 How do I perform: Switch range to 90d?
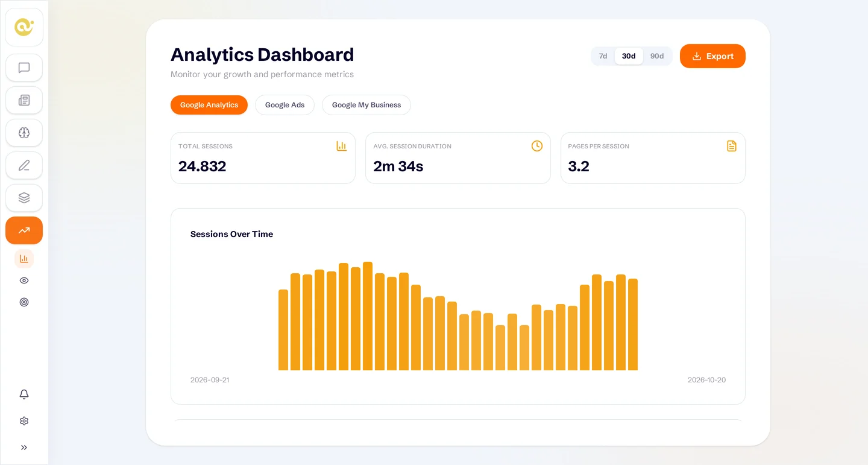point(657,56)
